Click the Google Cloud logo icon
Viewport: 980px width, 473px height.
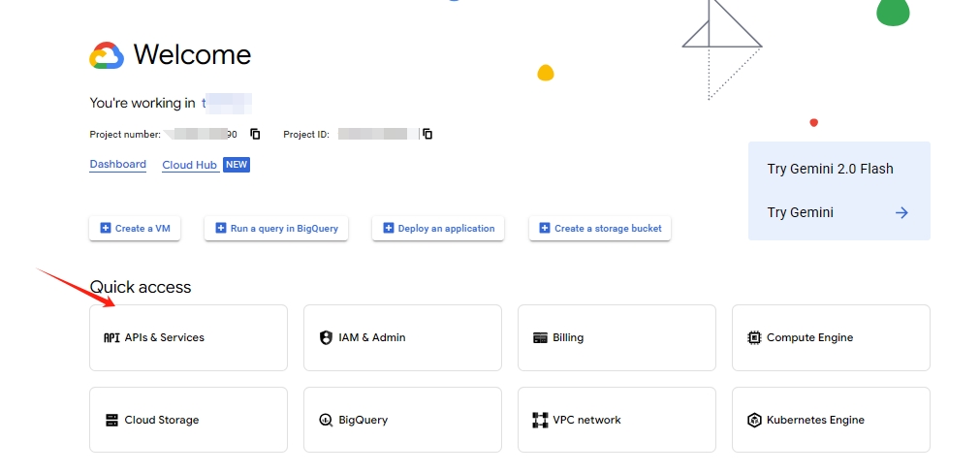tap(107, 55)
